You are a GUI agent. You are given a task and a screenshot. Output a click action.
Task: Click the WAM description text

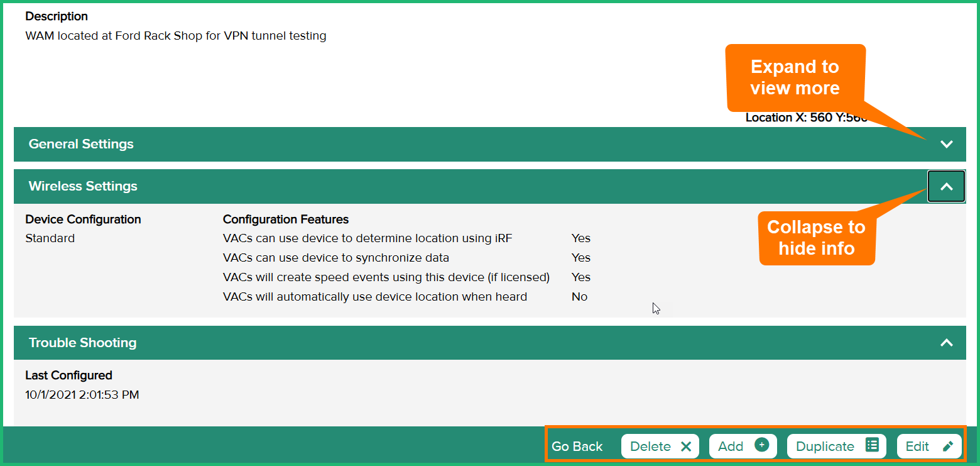[x=175, y=36]
